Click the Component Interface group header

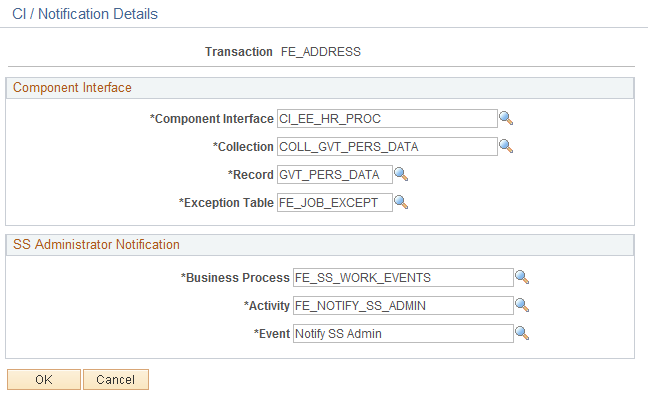tap(72, 88)
